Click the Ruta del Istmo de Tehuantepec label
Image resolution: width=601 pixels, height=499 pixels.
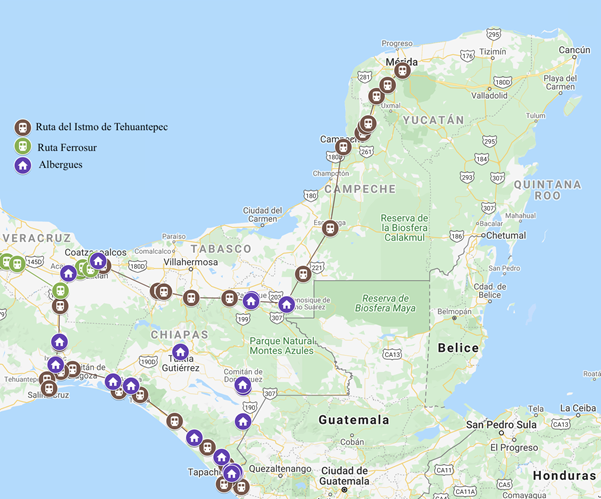(x=101, y=127)
